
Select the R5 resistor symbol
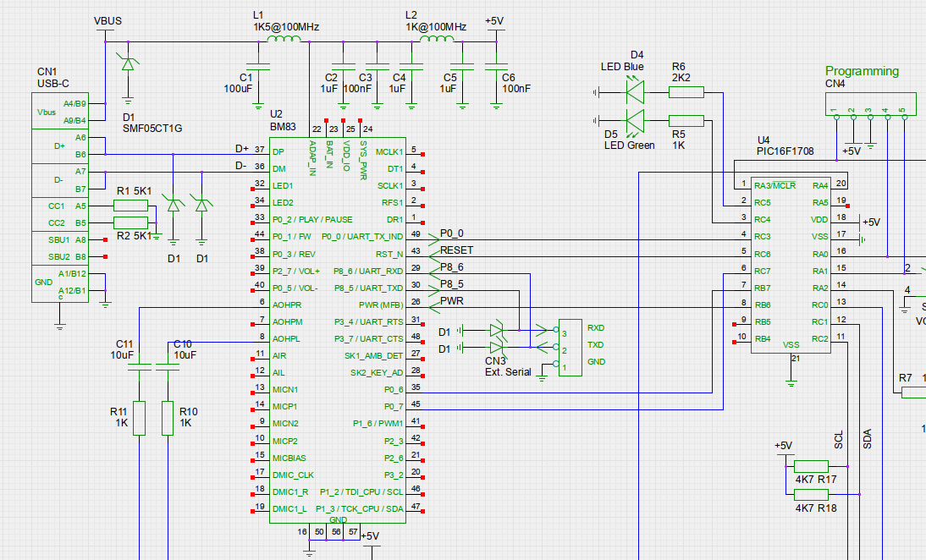click(686, 121)
